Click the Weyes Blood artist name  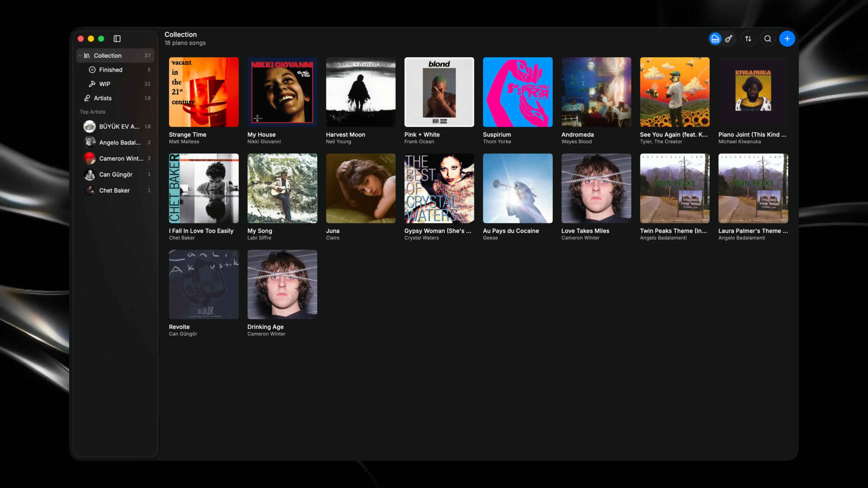(576, 142)
